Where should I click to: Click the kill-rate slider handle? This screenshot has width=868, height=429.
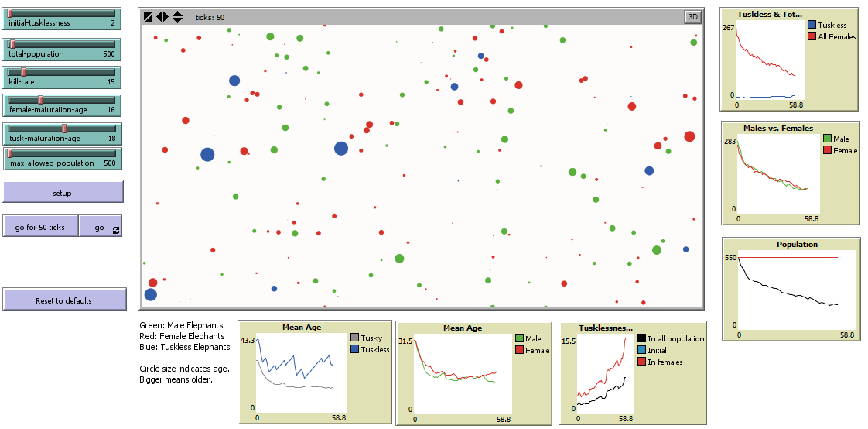[23, 71]
